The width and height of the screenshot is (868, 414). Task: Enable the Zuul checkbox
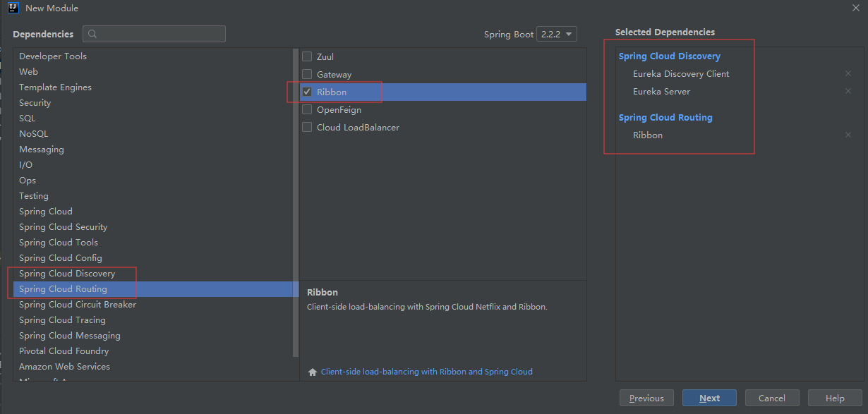point(307,56)
